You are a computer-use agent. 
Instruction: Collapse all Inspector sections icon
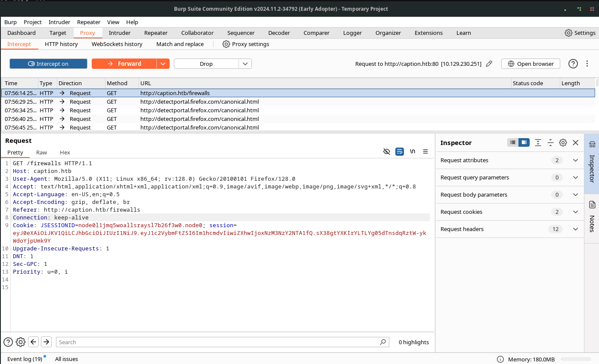550,142
